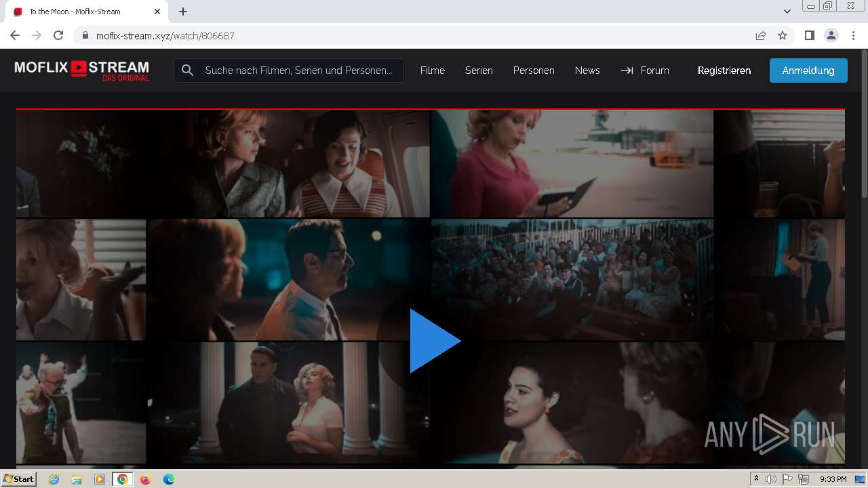The image size is (868, 488).
Task: Launch Microsoft Edge from the taskbar
Action: point(168,479)
